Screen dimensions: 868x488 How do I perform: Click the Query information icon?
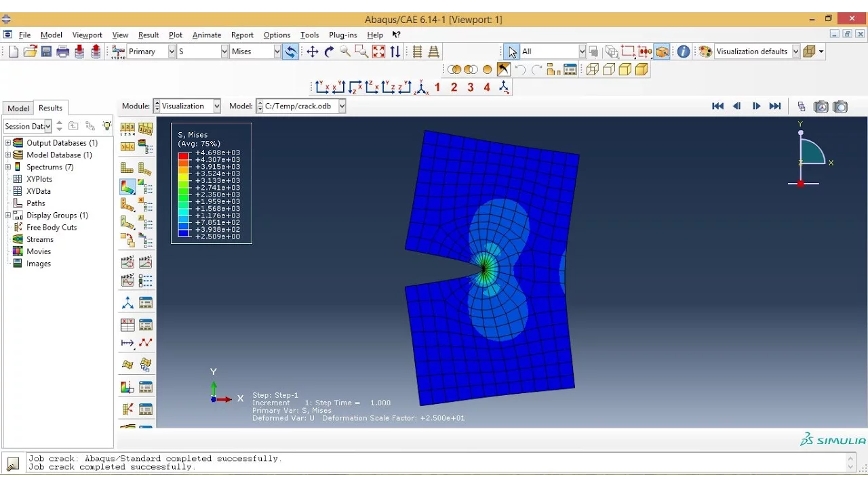[684, 52]
